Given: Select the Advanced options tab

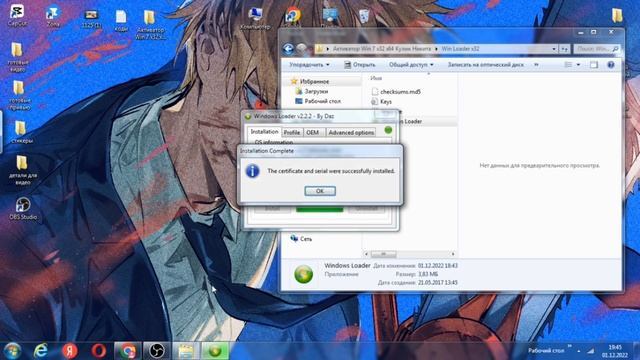Looking at the screenshot, I should (x=351, y=132).
